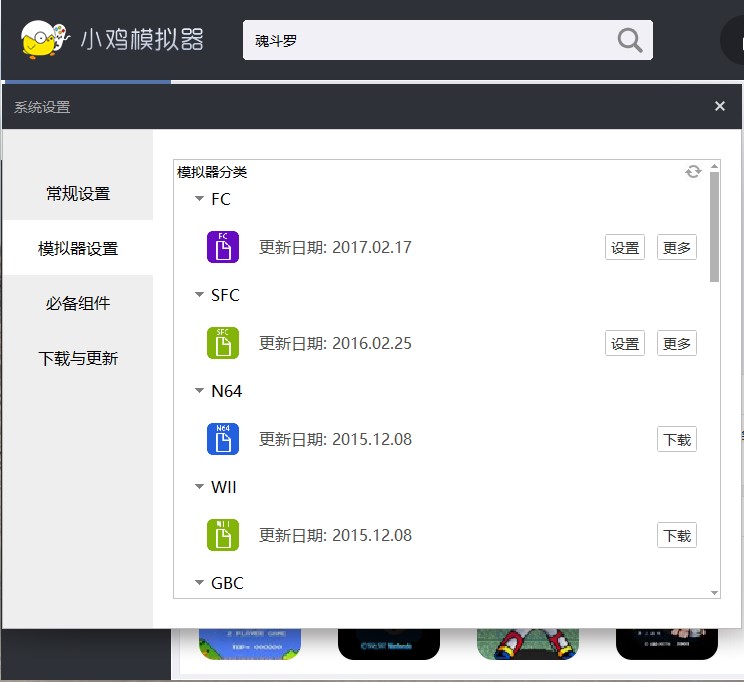Click the emulator list scrollbar thumb
The height and width of the screenshot is (682, 744).
pos(714,227)
